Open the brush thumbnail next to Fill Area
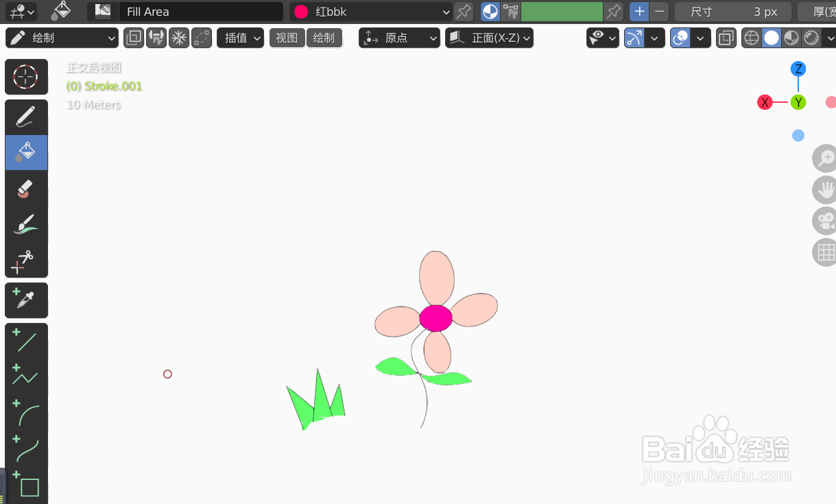The width and height of the screenshot is (836, 504). pyautogui.click(x=103, y=11)
